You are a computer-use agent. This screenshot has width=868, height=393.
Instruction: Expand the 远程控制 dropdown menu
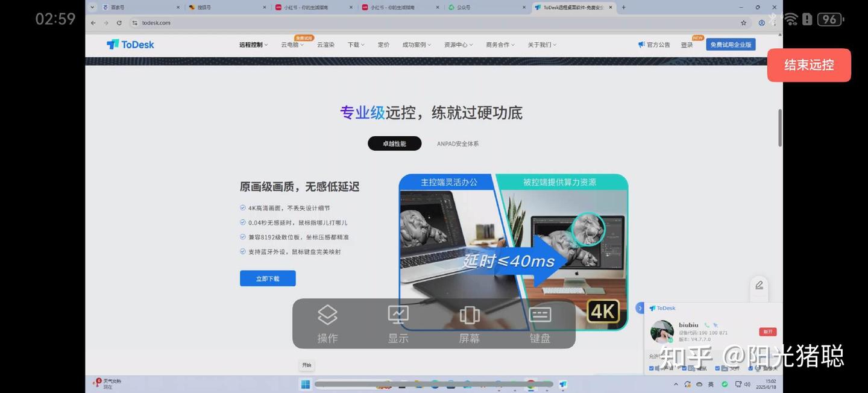click(x=252, y=44)
